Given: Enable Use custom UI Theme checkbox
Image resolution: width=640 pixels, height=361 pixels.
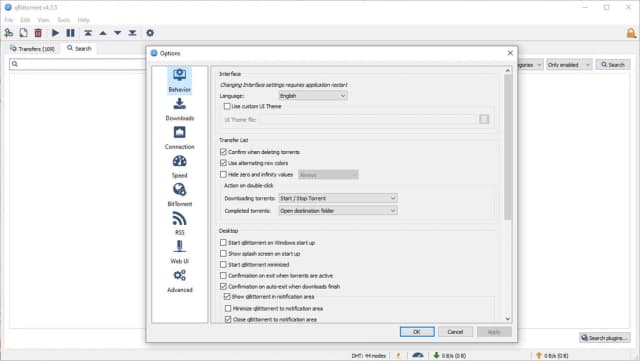Looking at the screenshot, I should [x=227, y=106].
